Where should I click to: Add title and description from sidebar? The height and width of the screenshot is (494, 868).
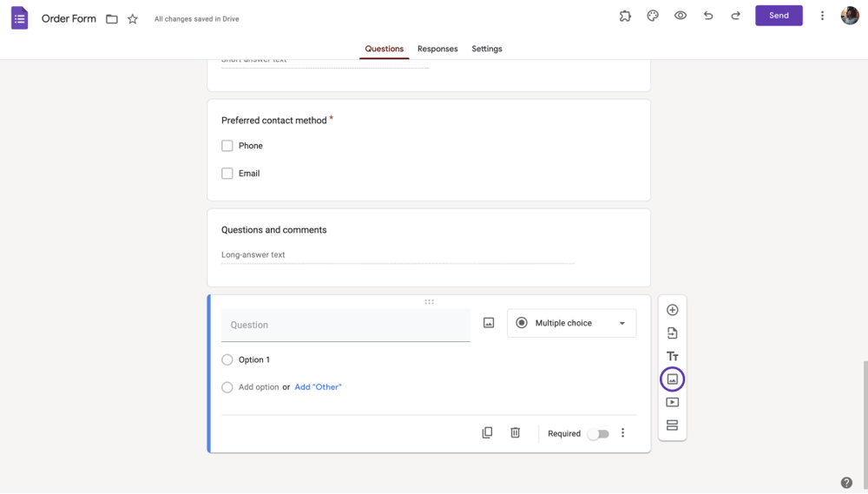(x=672, y=356)
